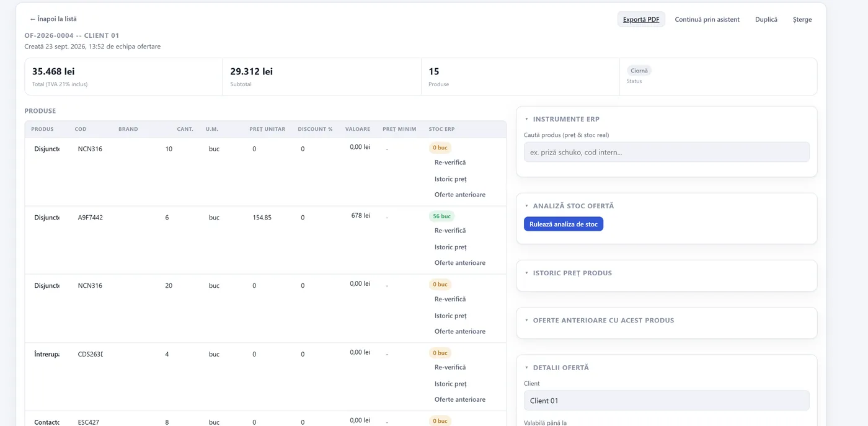Screen dimensions: 868x426
Task: Click Re-verifică in the A9F7442 row
Action: coord(450,231)
